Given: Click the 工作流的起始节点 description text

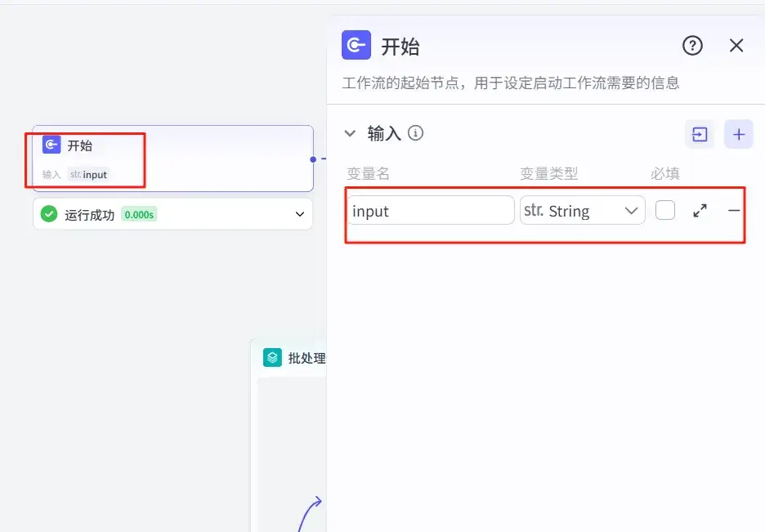Looking at the screenshot, I should (x=511, y=83).
